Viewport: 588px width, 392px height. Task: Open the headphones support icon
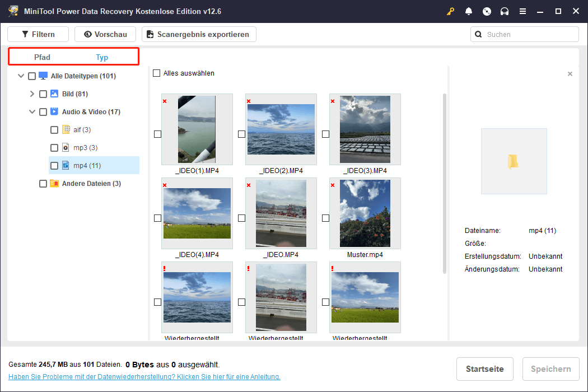(505, 11)
